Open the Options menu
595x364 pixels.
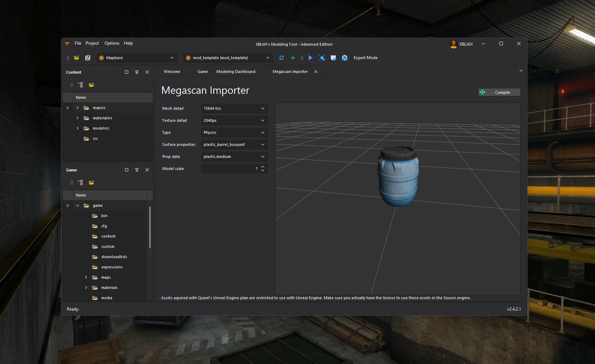tap(112, 44)
